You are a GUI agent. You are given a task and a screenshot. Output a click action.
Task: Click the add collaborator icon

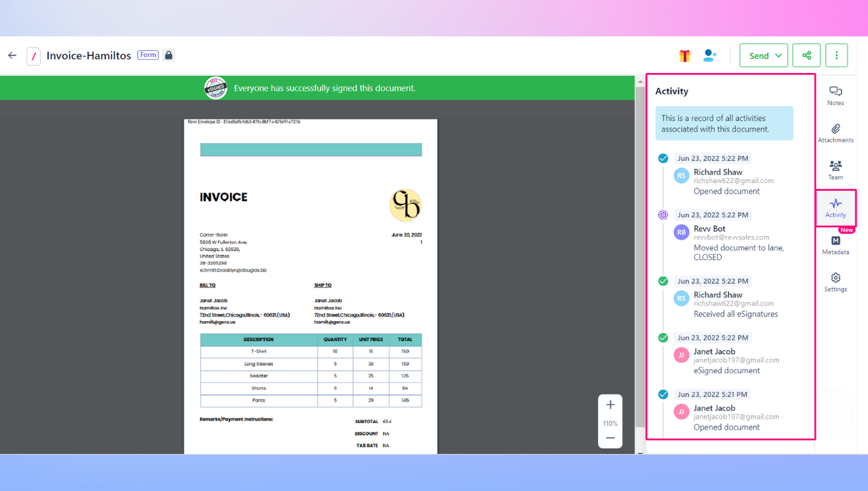tap(709, 55)
